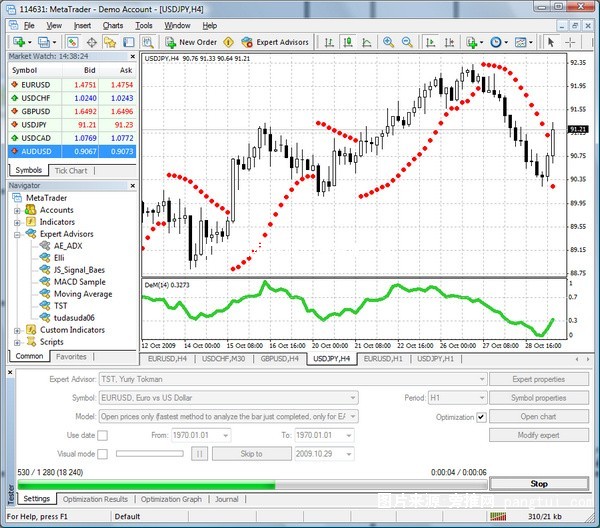The image size is (600, 528).
Task: Expand the Custom Indicators tree node
Action: pos(18,330)
